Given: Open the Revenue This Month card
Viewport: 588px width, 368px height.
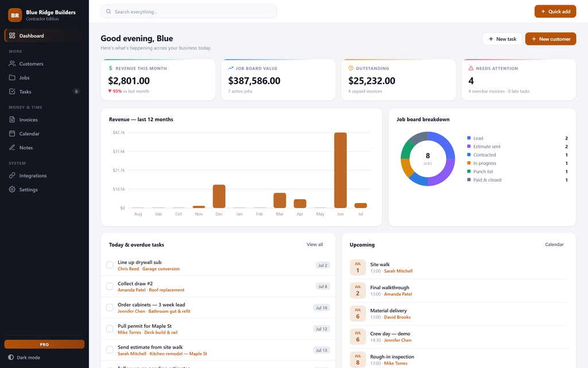Looking at the screenshot, I should click(158, 79).
